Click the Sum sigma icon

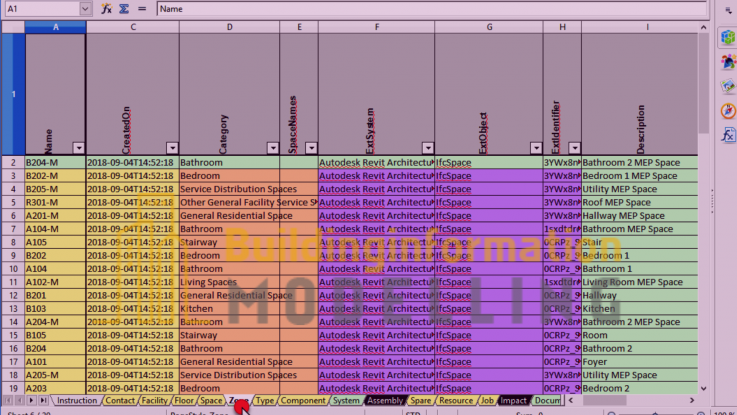click(x=123, y=8)
